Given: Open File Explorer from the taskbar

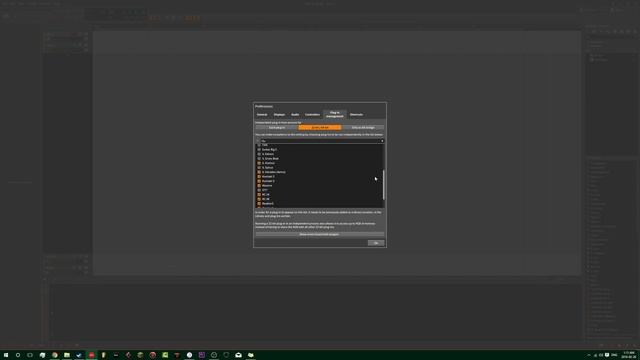Looking at the screenshot, I should tap(67, 355).
